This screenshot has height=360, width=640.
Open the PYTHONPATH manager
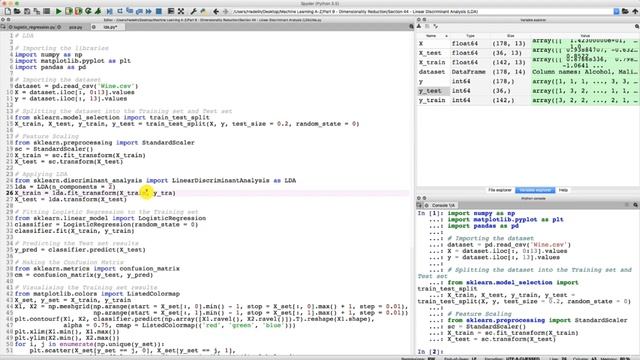click(203, 11)
